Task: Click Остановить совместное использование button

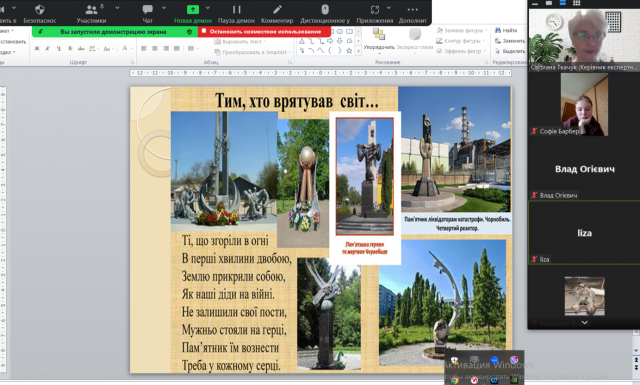Action: pos(264,31)
